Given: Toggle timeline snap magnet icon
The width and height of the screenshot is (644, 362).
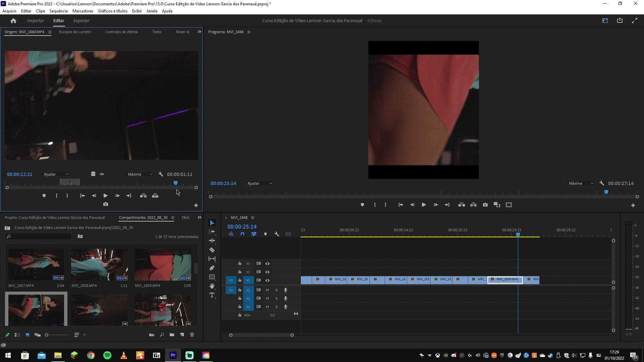Looking at the screenshot, I should coord(243,234).
